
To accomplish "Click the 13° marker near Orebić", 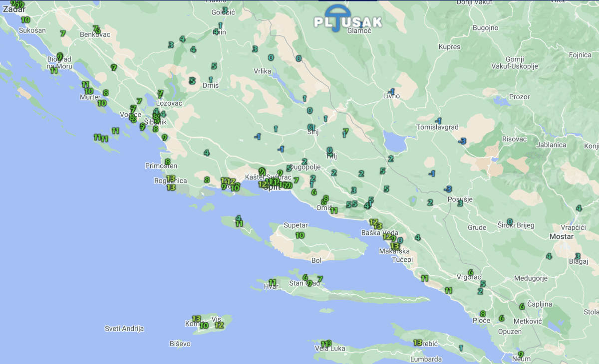I will pyautogui.click(x=418, y=343).
